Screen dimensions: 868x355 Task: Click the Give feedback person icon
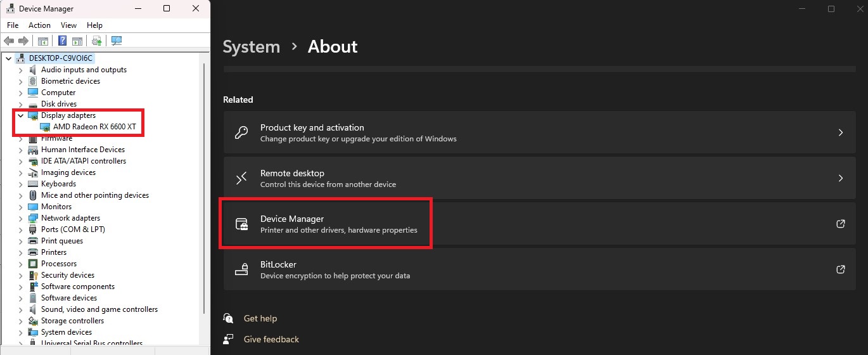click(x=229, y=339)
